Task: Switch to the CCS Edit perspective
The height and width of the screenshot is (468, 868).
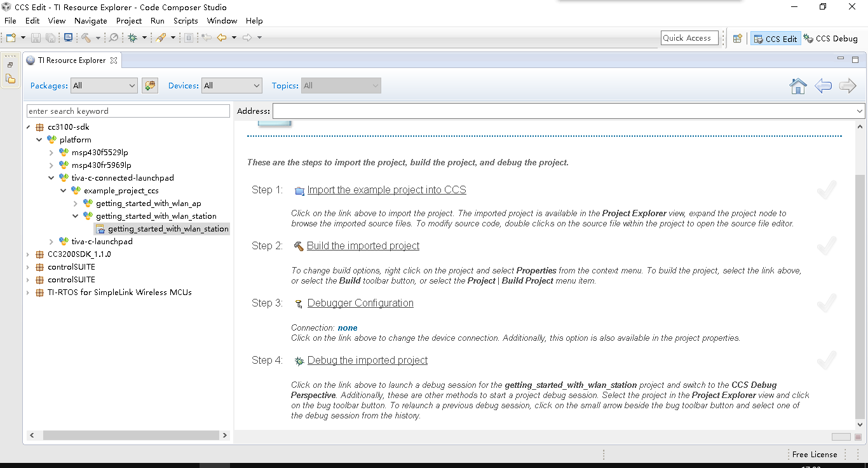Action: (775, 38)
